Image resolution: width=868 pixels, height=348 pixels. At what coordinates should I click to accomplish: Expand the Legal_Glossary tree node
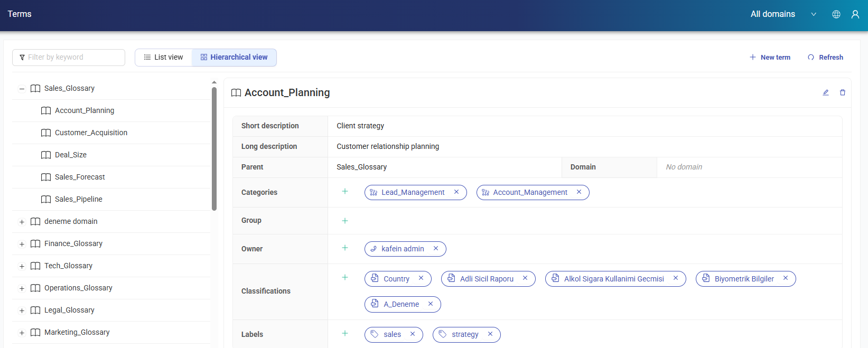(22, 311)
